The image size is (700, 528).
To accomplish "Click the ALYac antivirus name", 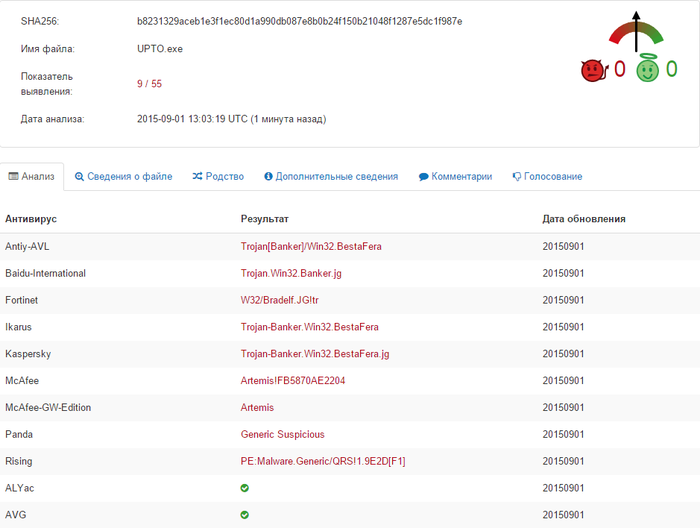I will [20, 488].
